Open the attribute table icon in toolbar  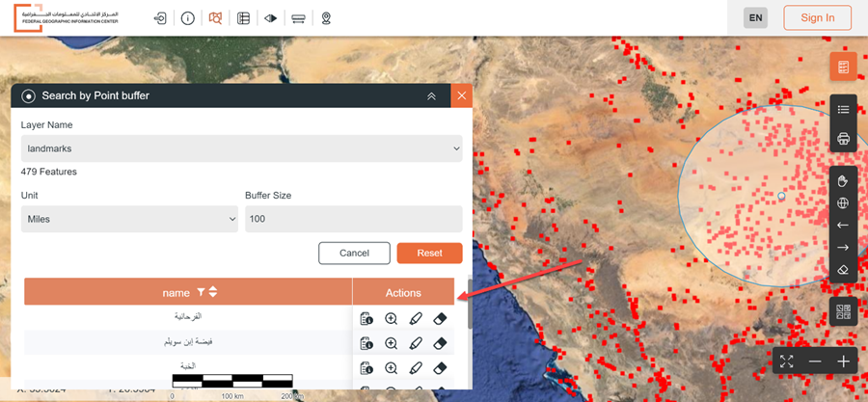coord(243,18)
